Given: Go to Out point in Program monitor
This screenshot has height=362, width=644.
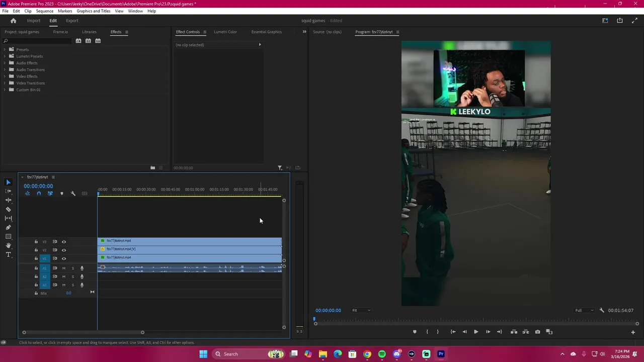Looking at the screenshot, I should pyautogui.click(x=499, y=332).
